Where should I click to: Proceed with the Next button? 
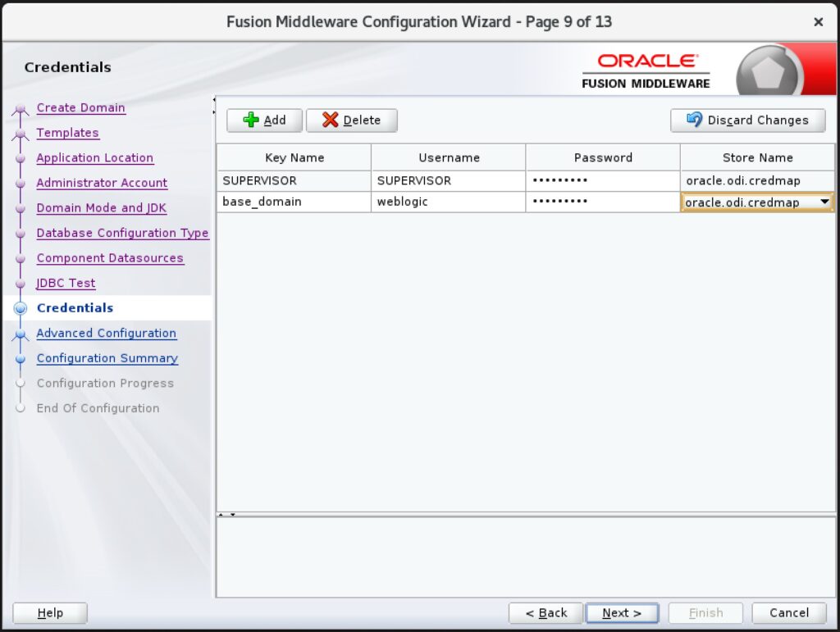tap(622, 612)
